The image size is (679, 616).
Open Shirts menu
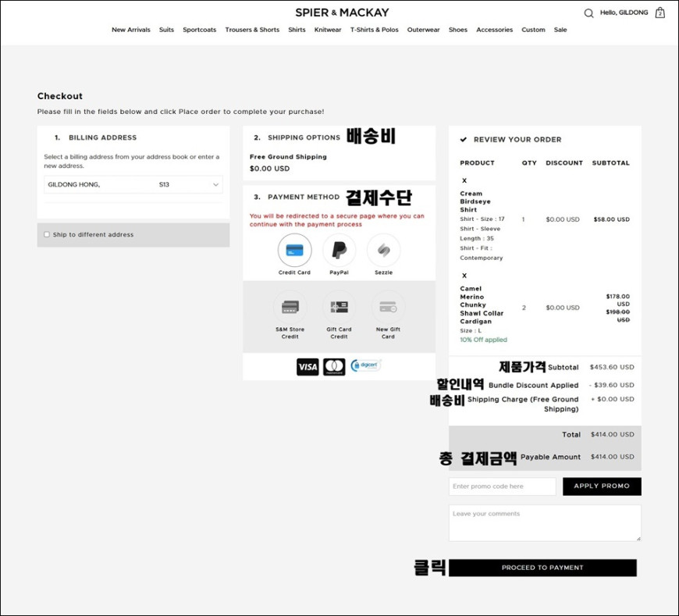pos(297,30)
